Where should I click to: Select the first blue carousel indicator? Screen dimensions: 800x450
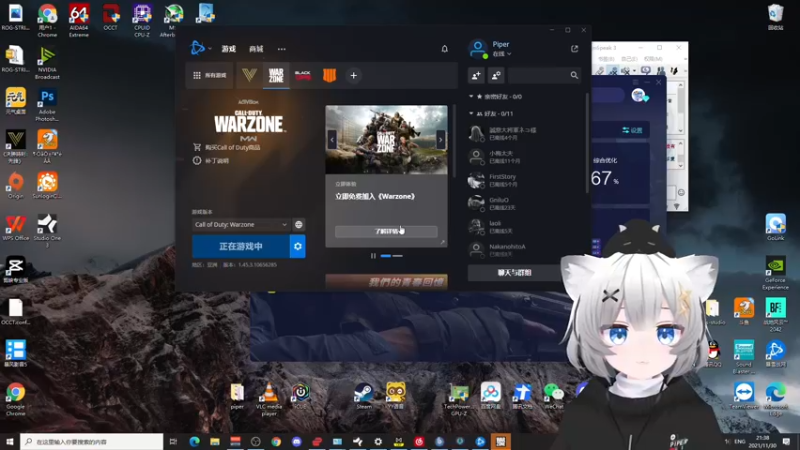[386, 256]
